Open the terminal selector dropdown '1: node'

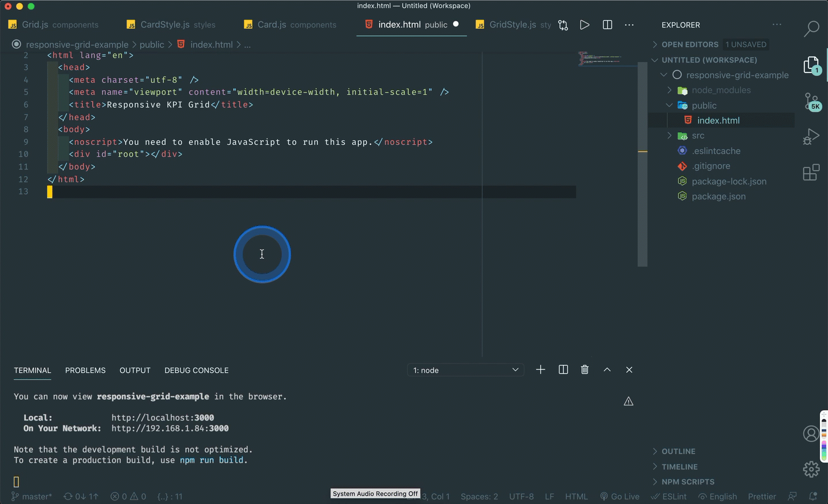[465, 370]
